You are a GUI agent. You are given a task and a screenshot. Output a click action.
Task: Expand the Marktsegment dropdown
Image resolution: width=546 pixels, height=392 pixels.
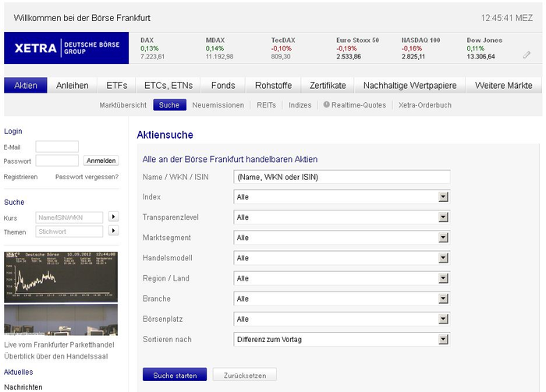[342, 238]
